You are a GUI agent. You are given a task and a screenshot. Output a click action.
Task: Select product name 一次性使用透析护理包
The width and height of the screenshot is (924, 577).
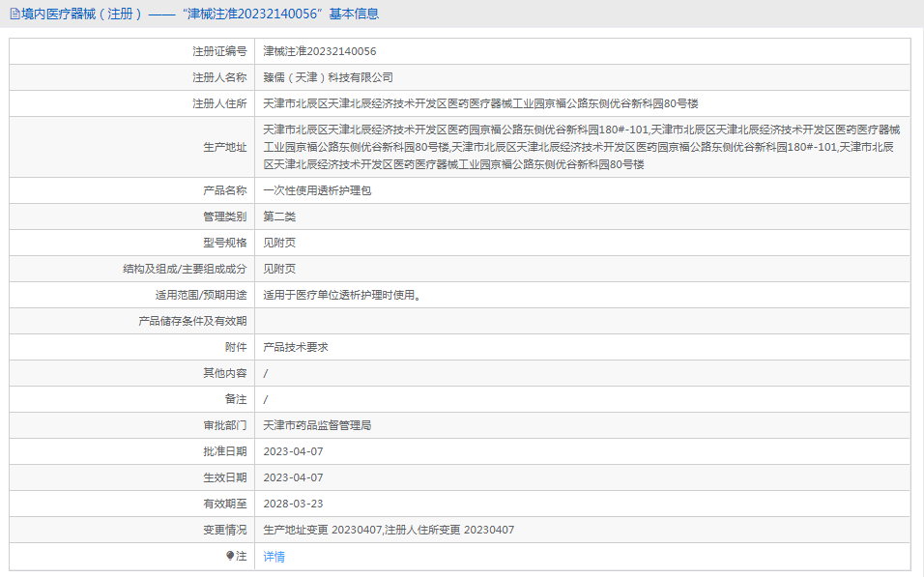click(317, 190)
